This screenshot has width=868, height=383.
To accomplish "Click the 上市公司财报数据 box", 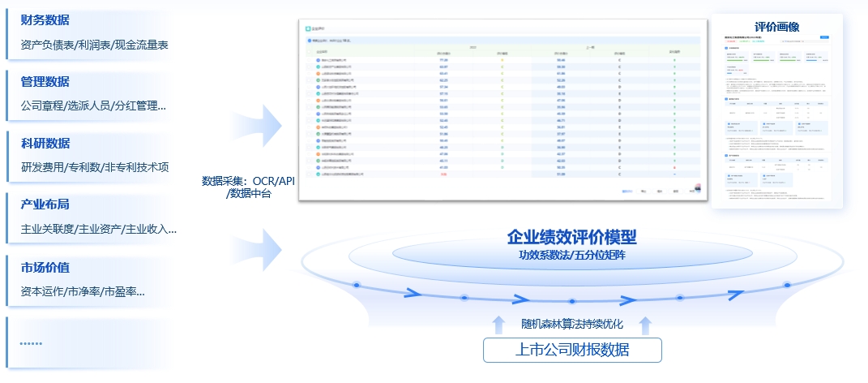I will click(572, 351).
